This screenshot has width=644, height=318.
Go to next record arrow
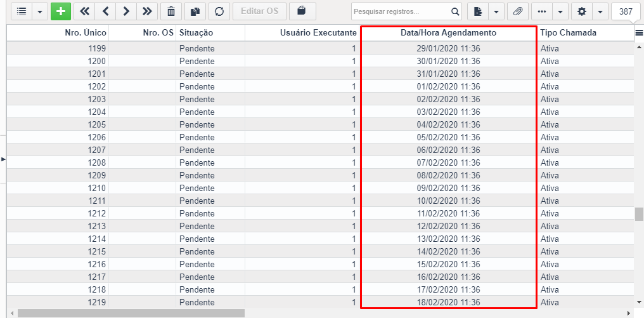point(126,11)
